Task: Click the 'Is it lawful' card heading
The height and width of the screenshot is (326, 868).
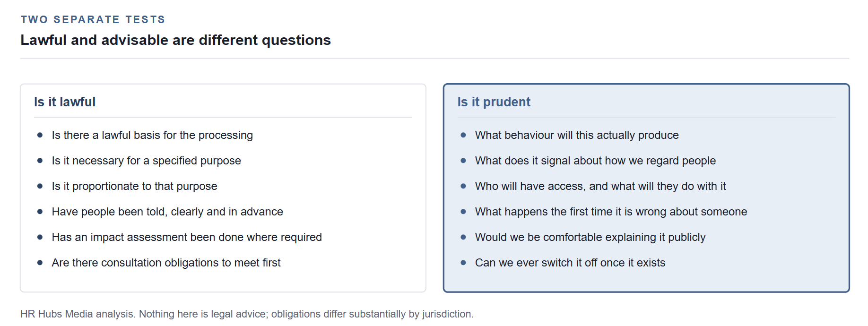Action: (65, 102)
